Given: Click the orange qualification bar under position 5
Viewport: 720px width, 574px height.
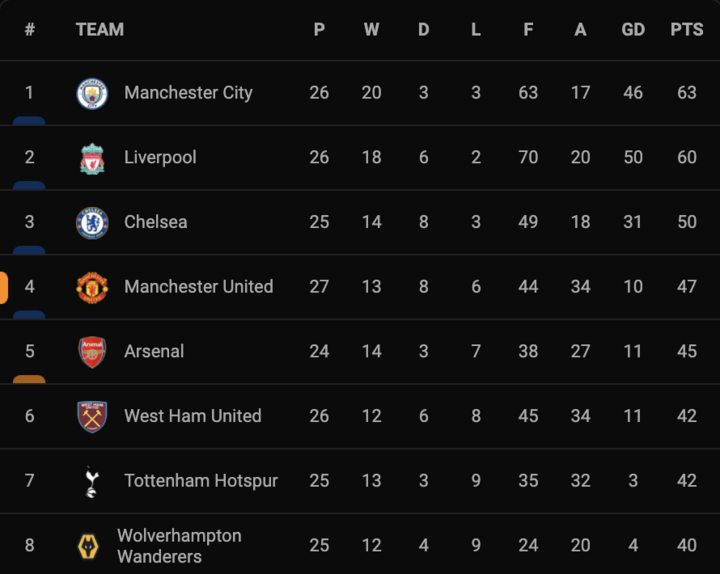Looking at the screenshot, I should click(x=29, y=379).
